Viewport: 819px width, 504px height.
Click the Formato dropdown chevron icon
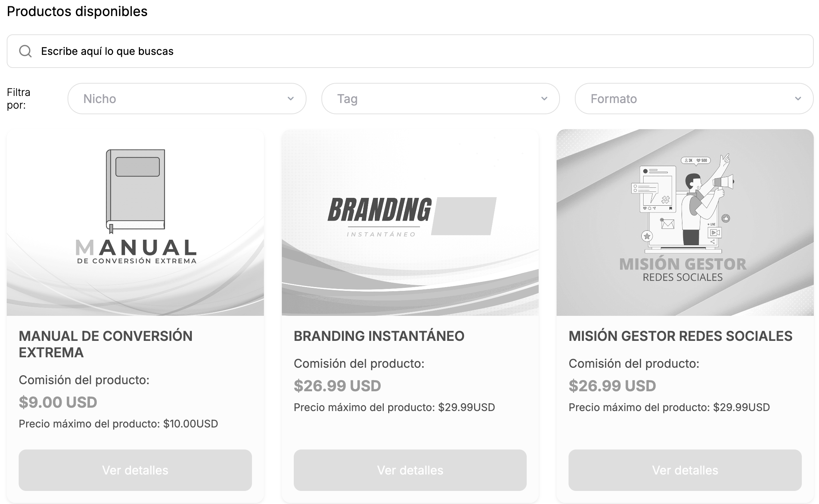click(x=798, y=99)
